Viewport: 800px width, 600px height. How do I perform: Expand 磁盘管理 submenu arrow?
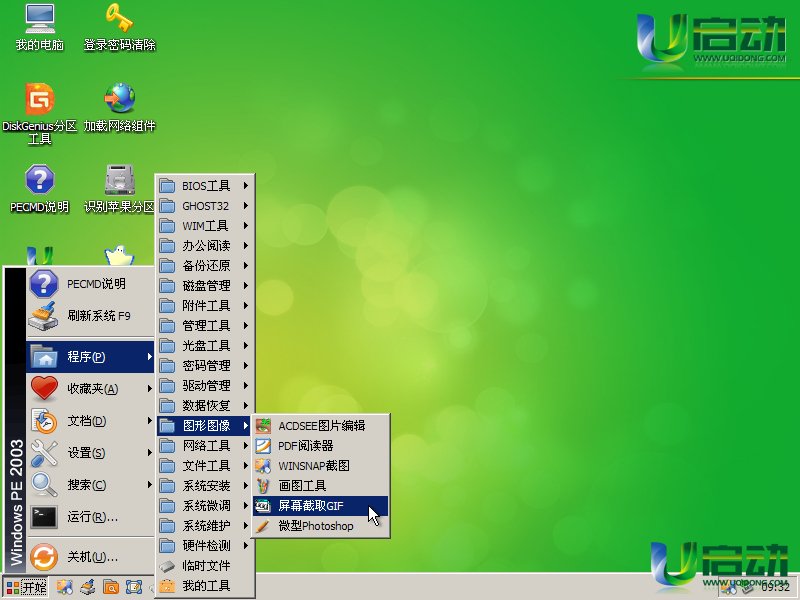pyautogui.click(x=246, y=285)
